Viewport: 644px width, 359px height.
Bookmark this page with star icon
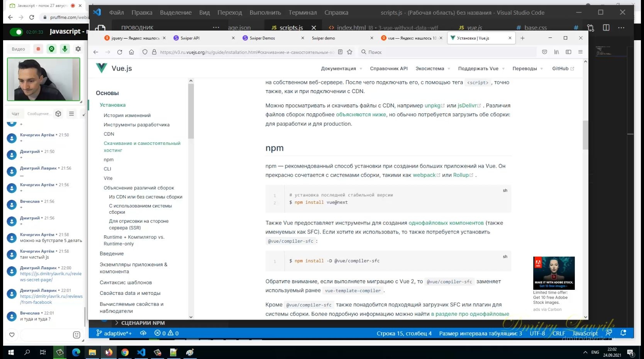[x=349, y=52]
